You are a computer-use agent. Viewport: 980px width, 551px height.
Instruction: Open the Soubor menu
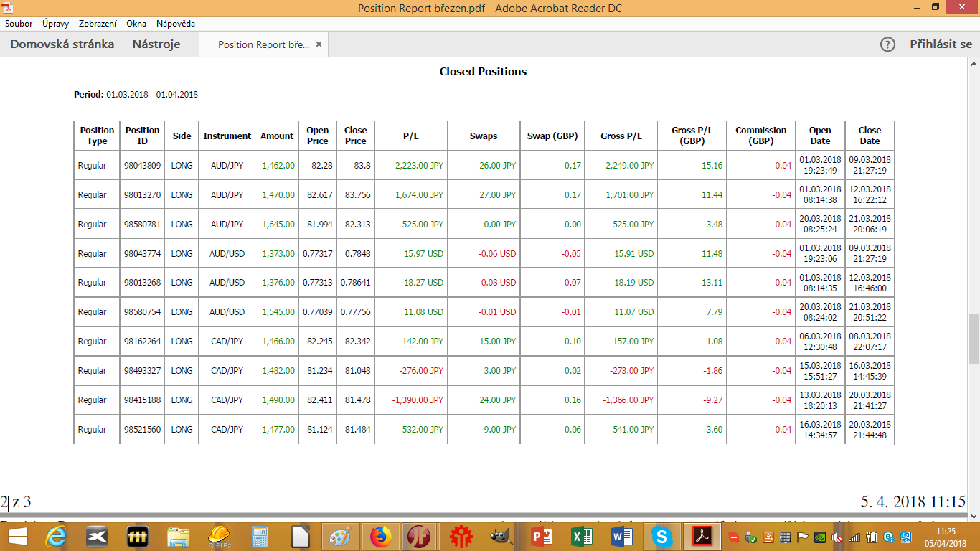point(19,24)
